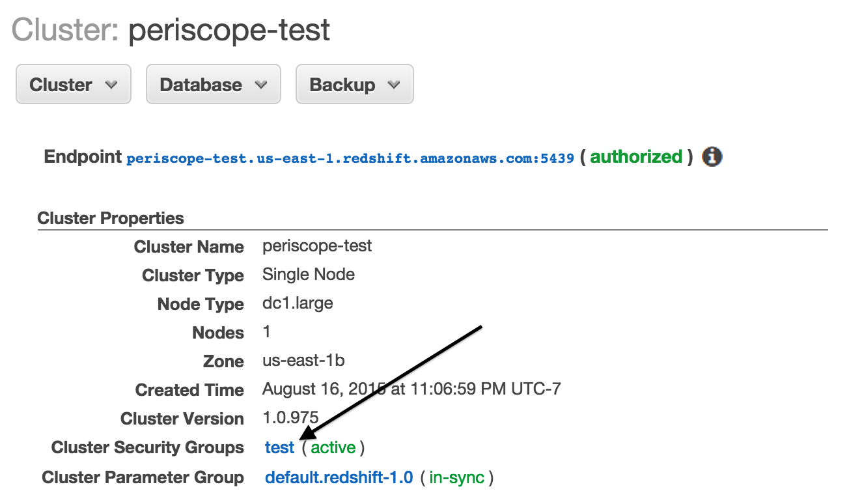Image resolution: width=849 pixels, height=504 pixels.
Task: Click the Zone label
Action: coord(224,361)
